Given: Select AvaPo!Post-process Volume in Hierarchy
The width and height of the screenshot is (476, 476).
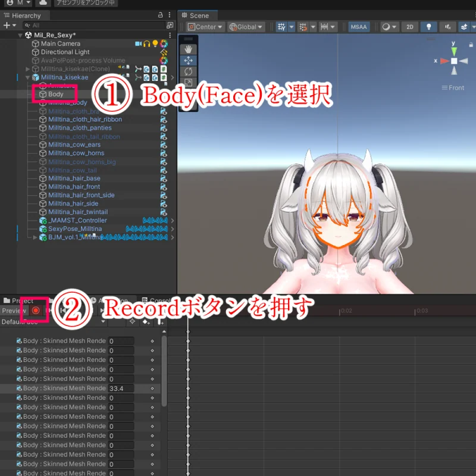Looking at the screenshot, I should click(x=83, y=61).
